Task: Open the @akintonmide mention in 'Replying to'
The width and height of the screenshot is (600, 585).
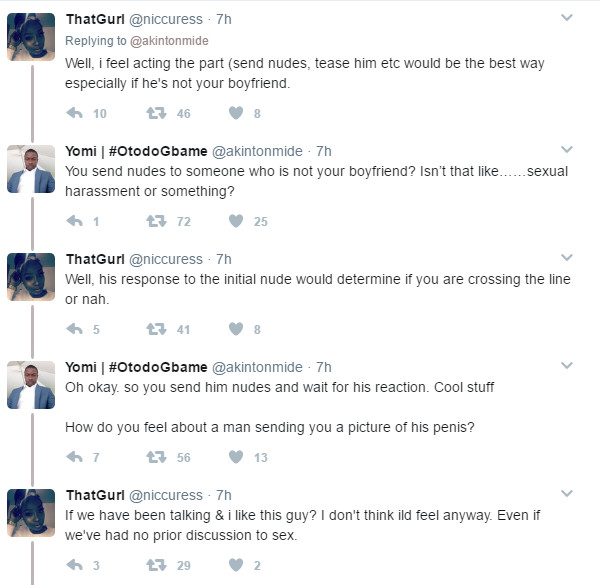Action: 169,41
